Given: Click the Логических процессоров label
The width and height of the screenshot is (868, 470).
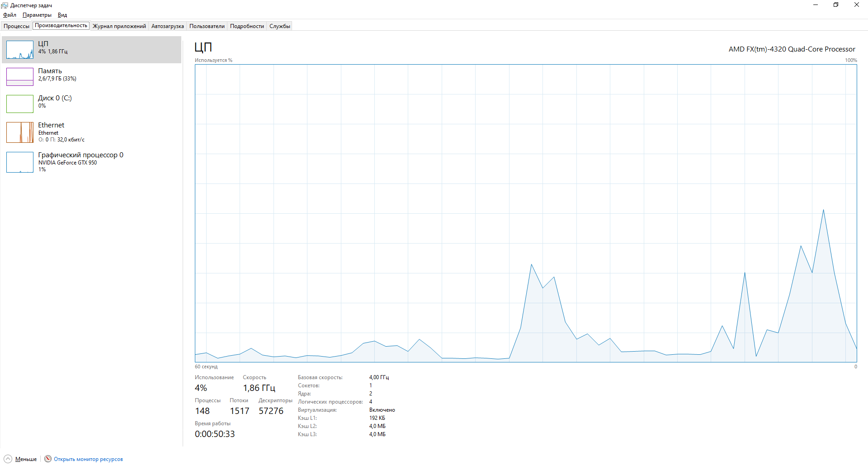Looking at the screenshot, I should (330, 402).
